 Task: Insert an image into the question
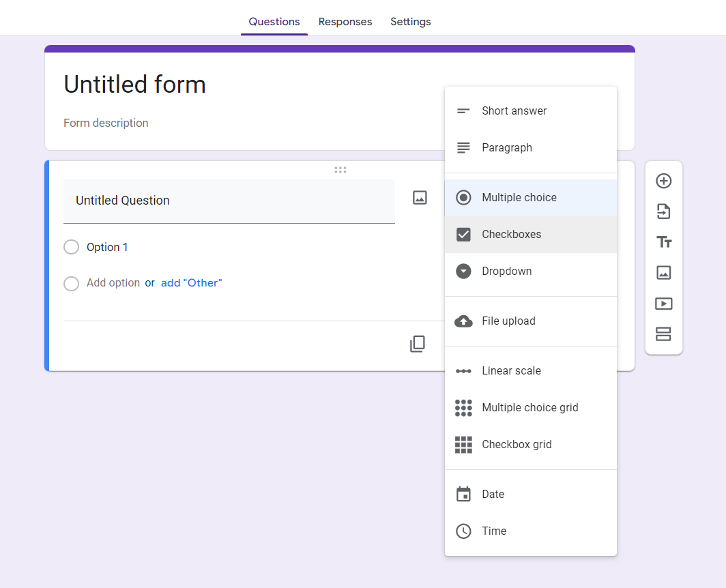(x=420, y=198)
